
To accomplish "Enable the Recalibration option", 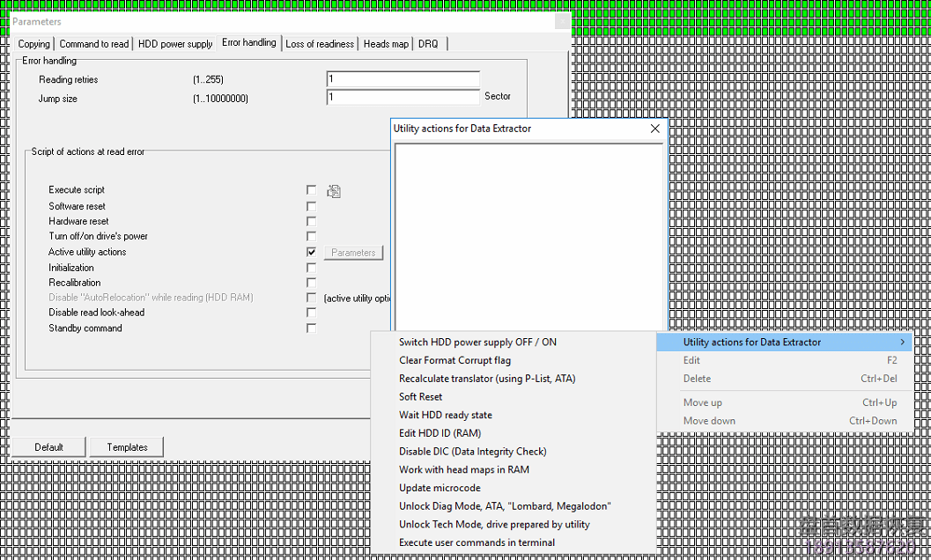I will click(x=311, y=282).
